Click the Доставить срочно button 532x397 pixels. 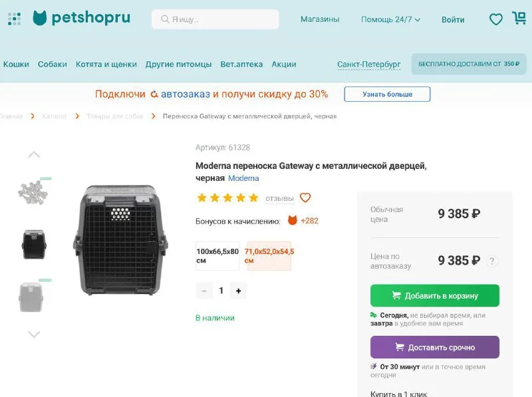pos(434,347)
